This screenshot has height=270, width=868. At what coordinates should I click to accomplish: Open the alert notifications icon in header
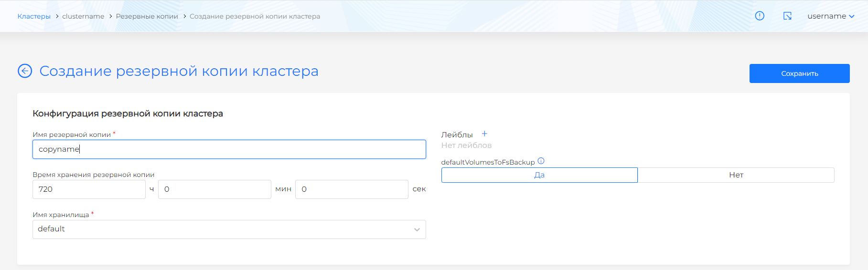[x=760, y=16]
